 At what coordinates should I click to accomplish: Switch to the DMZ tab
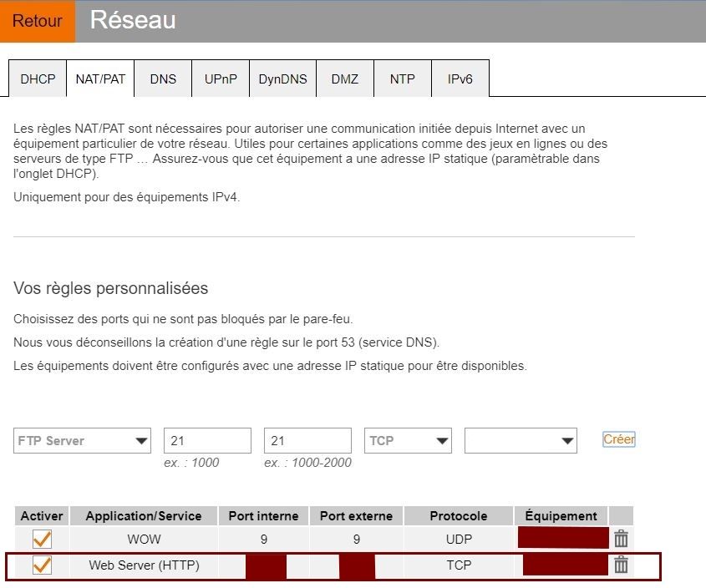(344, 79)
